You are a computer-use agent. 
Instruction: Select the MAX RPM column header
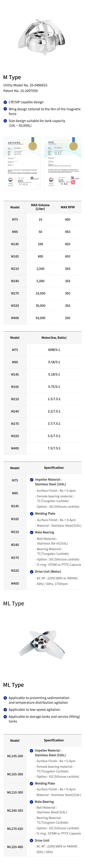(67, 207)
